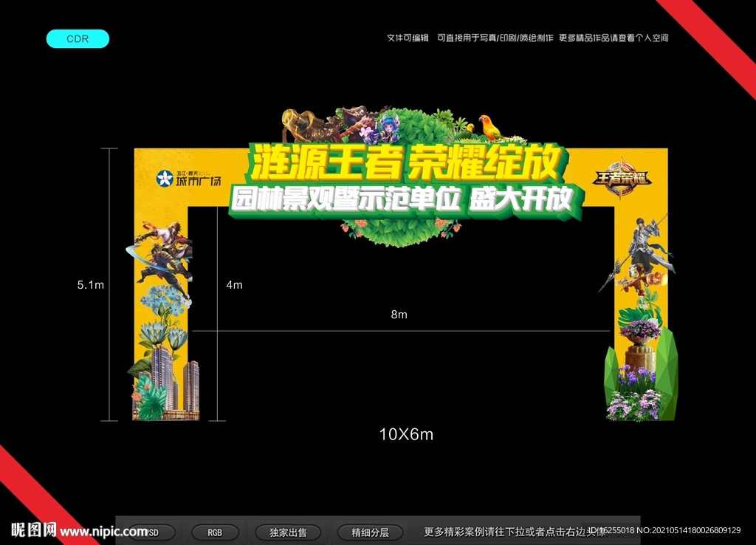Click the 涟源王者 荣耀绽放 headline
756x545 pixels.
tap(407, 162)
